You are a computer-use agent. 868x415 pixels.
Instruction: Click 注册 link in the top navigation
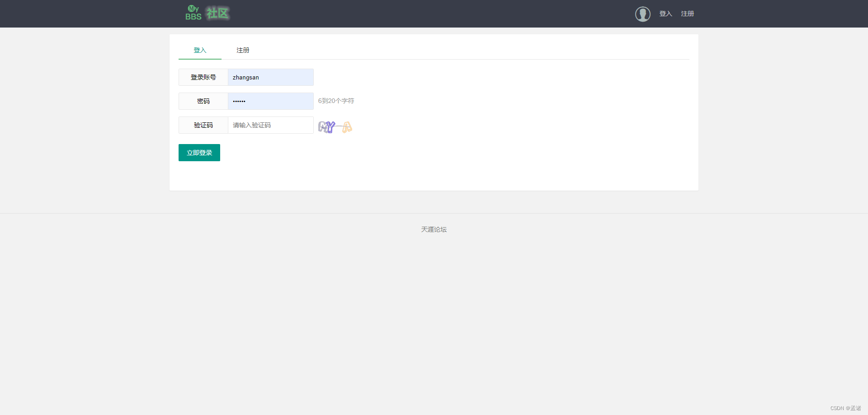(x=687, y=14)
